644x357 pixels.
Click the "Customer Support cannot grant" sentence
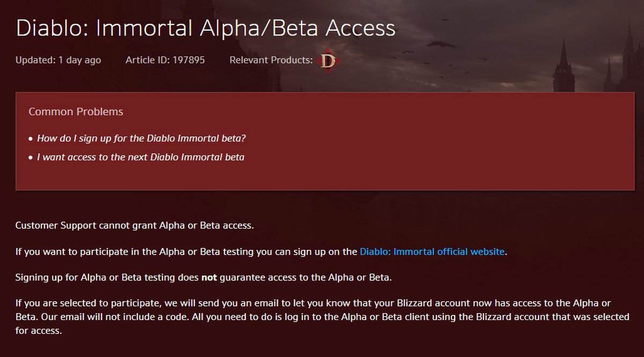pos(134,226)
